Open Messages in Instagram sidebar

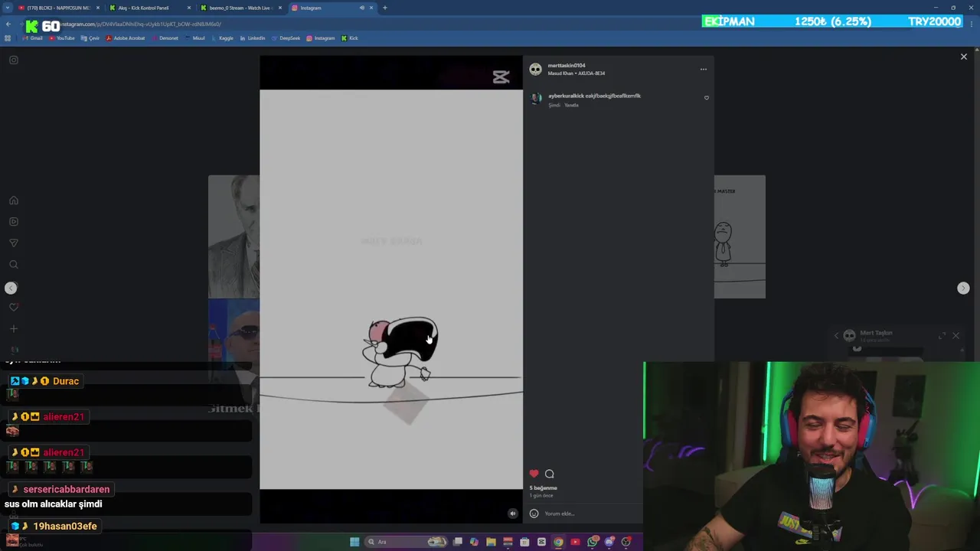tap(14, 243)
